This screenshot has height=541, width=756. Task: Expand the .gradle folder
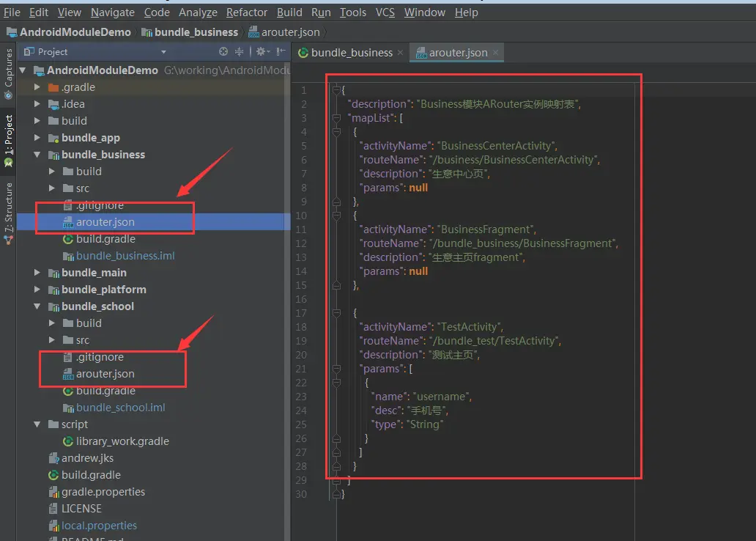(37, 87)
